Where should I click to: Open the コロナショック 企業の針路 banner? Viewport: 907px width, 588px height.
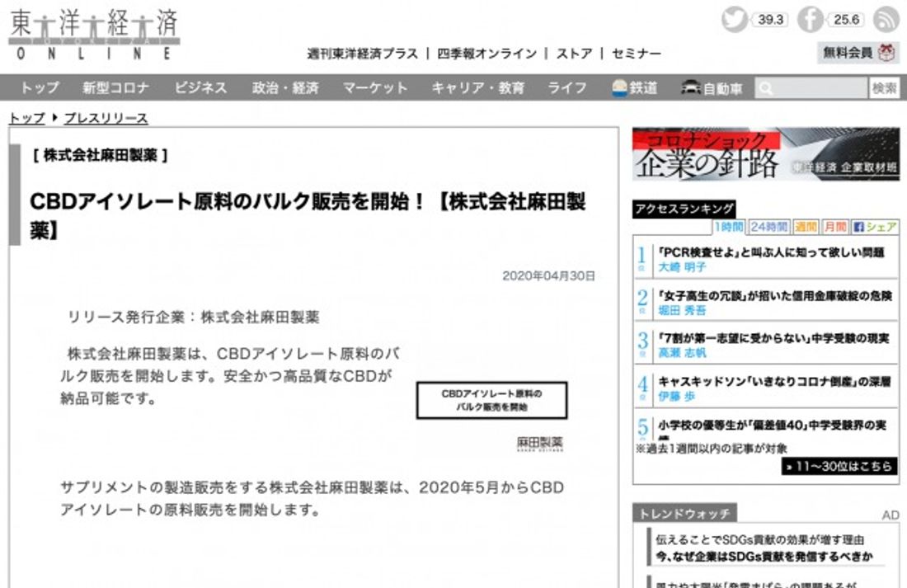click(766, 154)
